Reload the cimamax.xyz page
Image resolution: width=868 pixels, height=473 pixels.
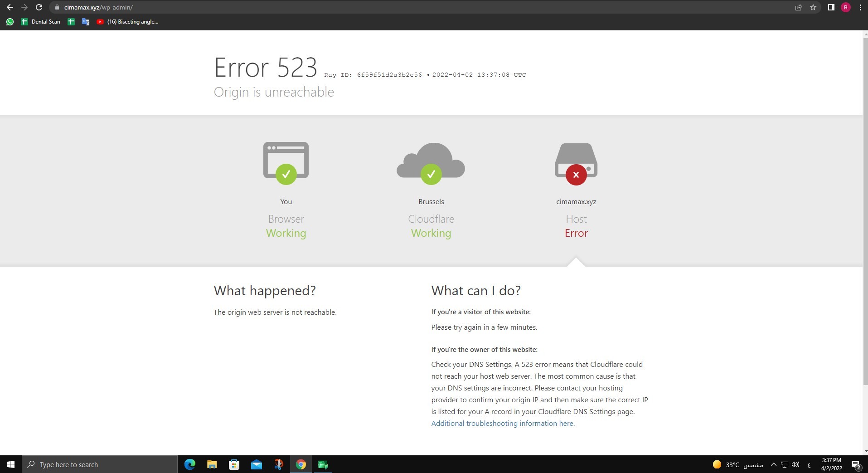[x=39, y=7]
